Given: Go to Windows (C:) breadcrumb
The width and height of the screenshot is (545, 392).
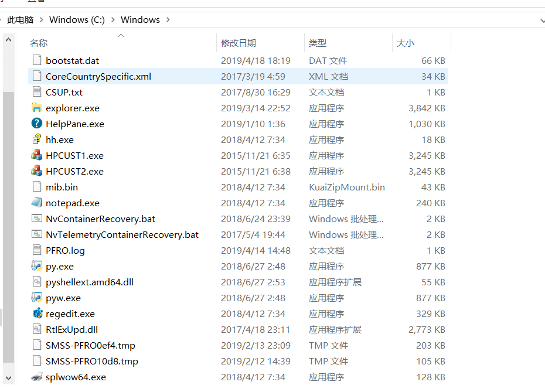Looking at the screenshot, I should 77,20.
